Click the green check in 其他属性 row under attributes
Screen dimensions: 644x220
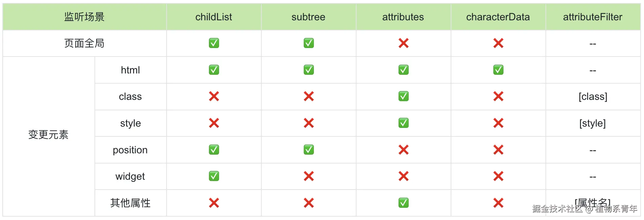click(x=403, y=203)
